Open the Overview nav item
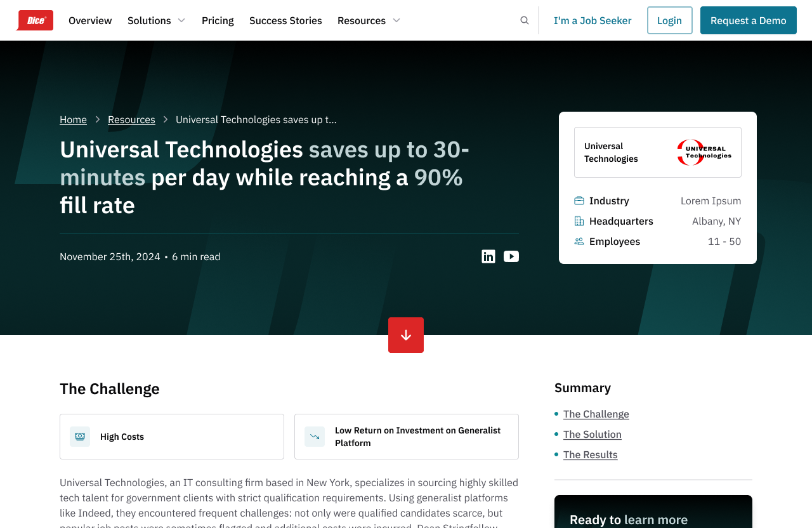Viewport: 812px width, 528px height. (90, 20)
